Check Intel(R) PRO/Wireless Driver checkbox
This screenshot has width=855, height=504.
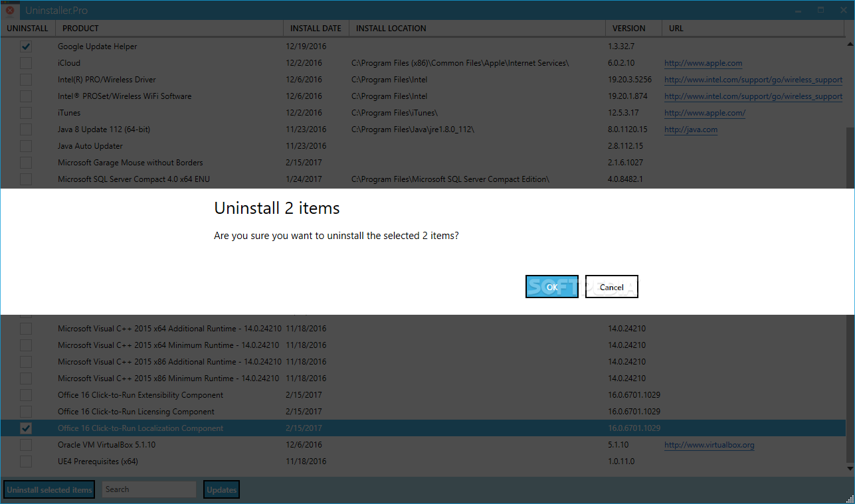(25, 80)
